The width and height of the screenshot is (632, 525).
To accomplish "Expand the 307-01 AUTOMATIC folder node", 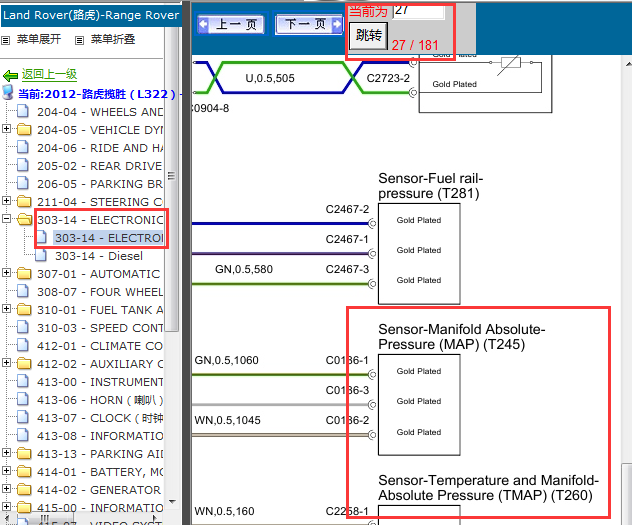I will click(x=7, y=274).
